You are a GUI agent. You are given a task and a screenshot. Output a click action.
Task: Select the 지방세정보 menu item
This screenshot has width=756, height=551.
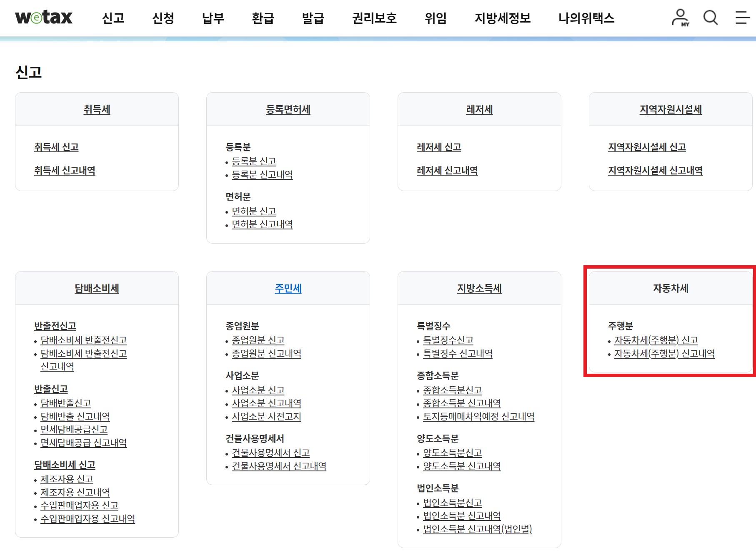point(502,19)
